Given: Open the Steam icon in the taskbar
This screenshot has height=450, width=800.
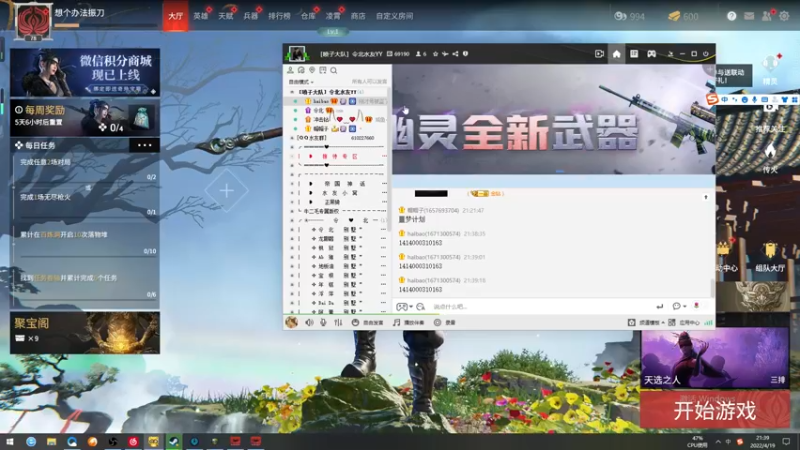Looking at the screenshot, I should (174, 441).
